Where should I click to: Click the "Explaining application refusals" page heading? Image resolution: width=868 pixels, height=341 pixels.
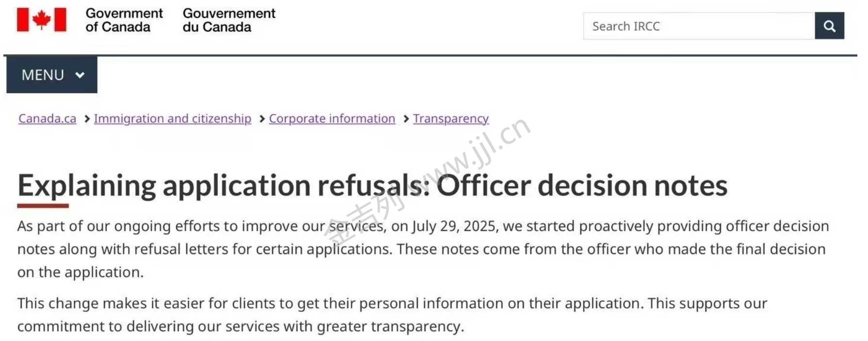tap(372, 185)
